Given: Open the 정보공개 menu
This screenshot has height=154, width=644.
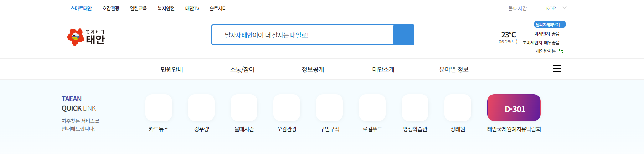Looking at the screenshot, I should (x=313, y=69).
